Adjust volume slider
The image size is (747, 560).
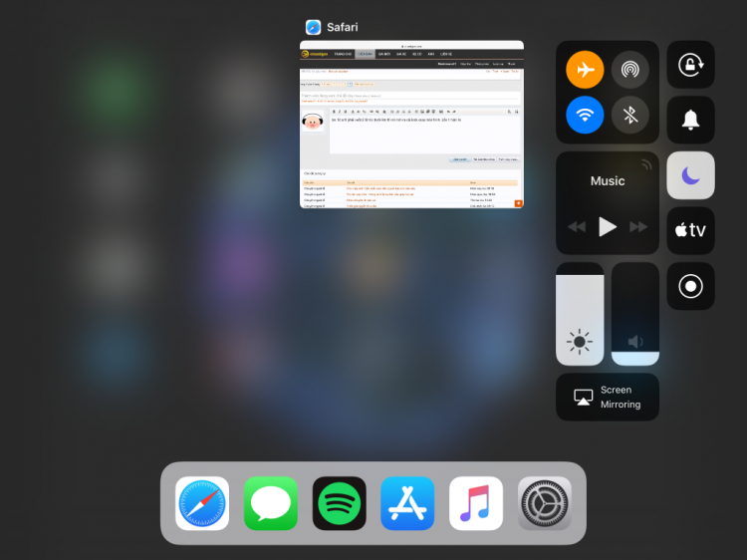pos(635,314)
